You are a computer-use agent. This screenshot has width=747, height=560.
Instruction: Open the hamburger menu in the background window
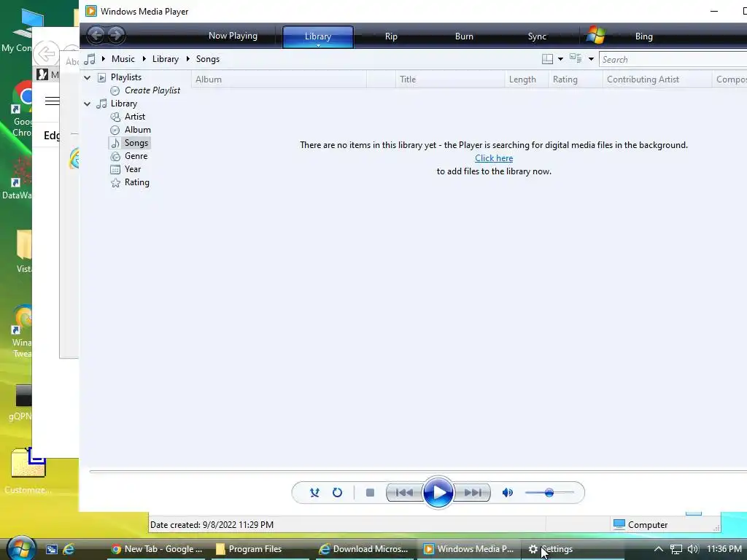click(52, 101)
